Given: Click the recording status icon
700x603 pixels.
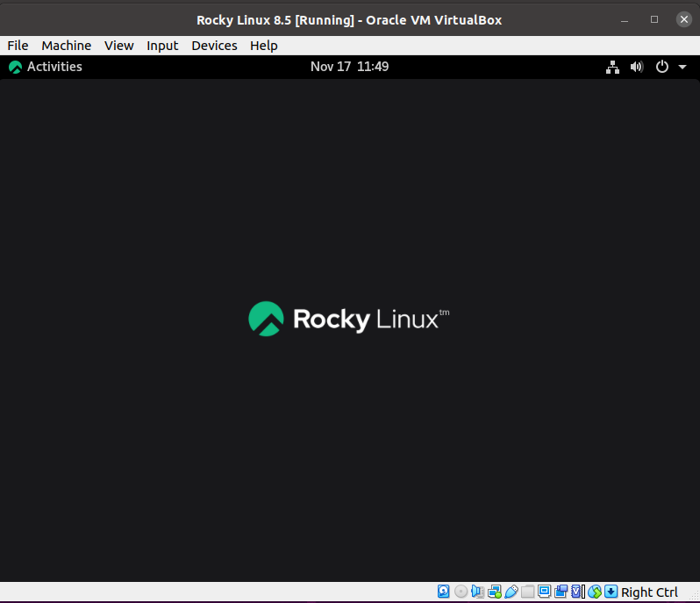Looking at the screenshot, I should 561,592.
